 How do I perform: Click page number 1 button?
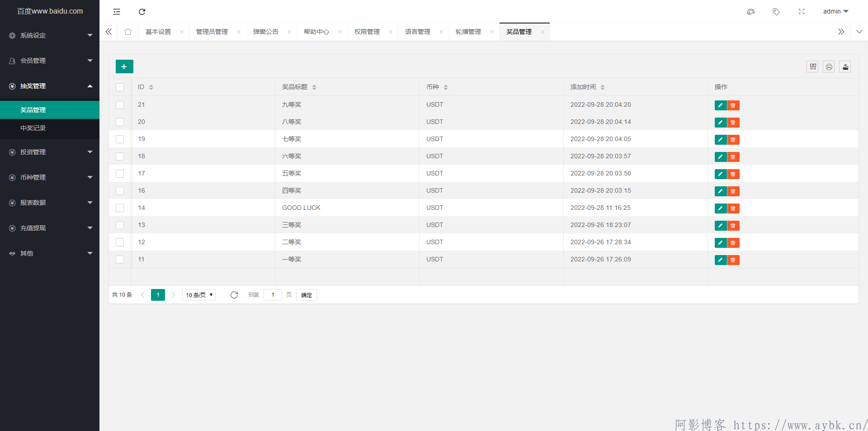pos(158,295)
